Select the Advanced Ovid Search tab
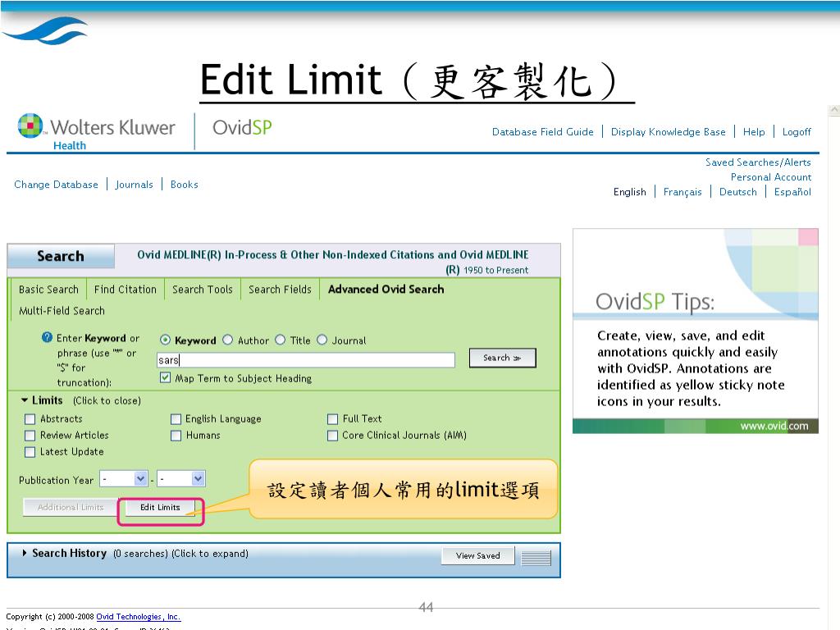 tap(386, 290)
